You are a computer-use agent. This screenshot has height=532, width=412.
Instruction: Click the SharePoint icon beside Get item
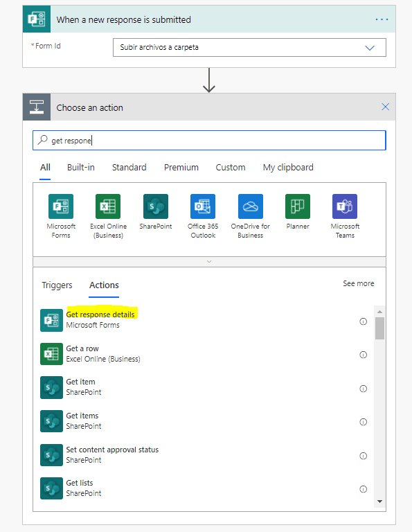51,387
